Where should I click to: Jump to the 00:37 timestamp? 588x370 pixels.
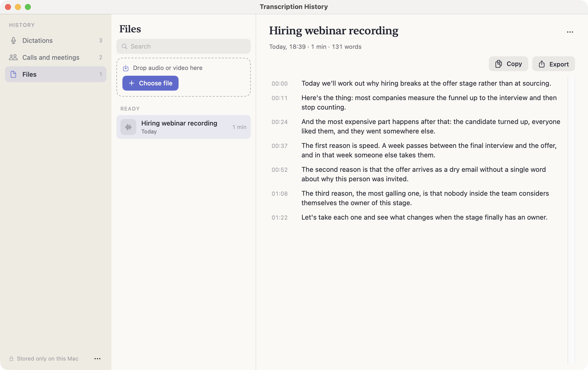(280, 146)
